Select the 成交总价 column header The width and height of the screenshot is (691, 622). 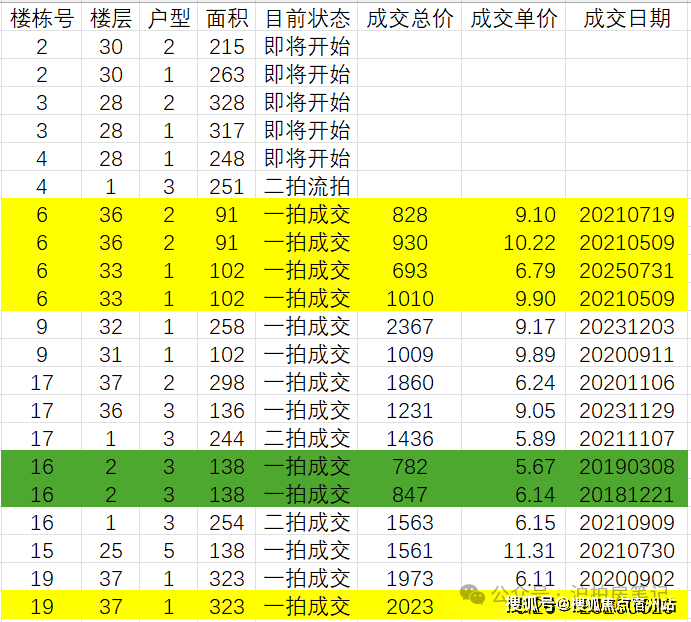click(409, 19)
